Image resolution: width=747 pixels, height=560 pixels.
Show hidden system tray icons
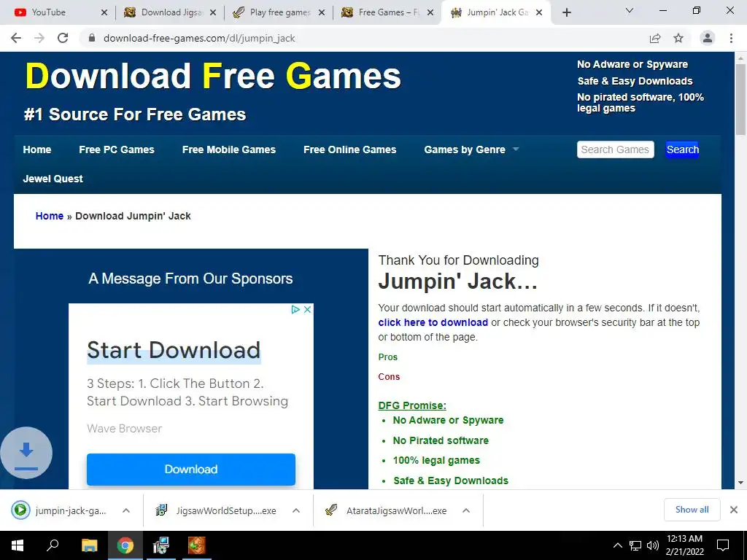[x=617, y=545]
